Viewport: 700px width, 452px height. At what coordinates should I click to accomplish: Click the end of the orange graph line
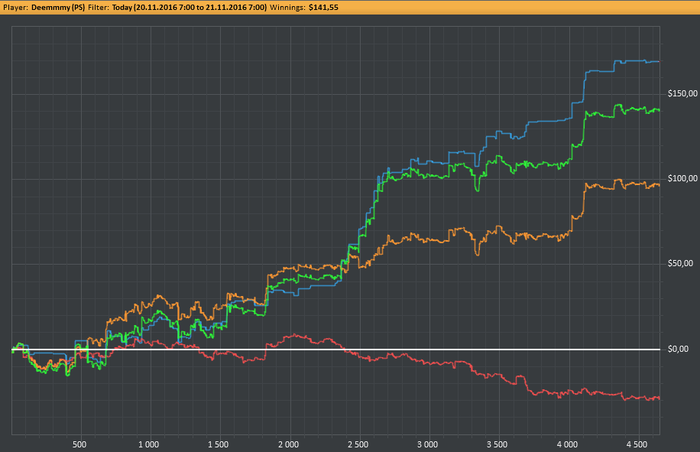[x=658, y=185]
